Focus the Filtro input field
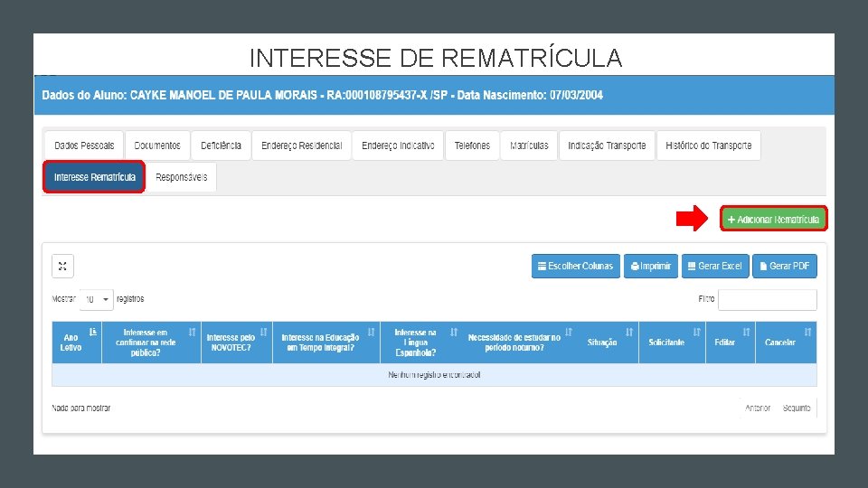The height and width of the screenshot is (488, 868). 768,300
